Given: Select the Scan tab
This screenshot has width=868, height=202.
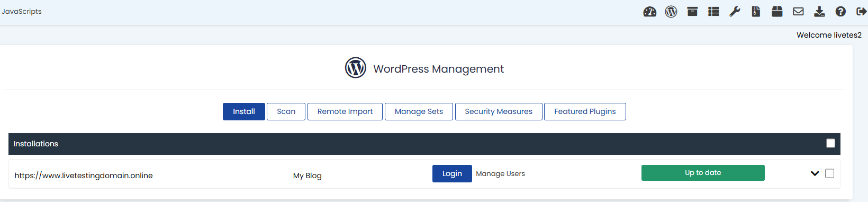Looking at the screenshot, I should point(286,111).
